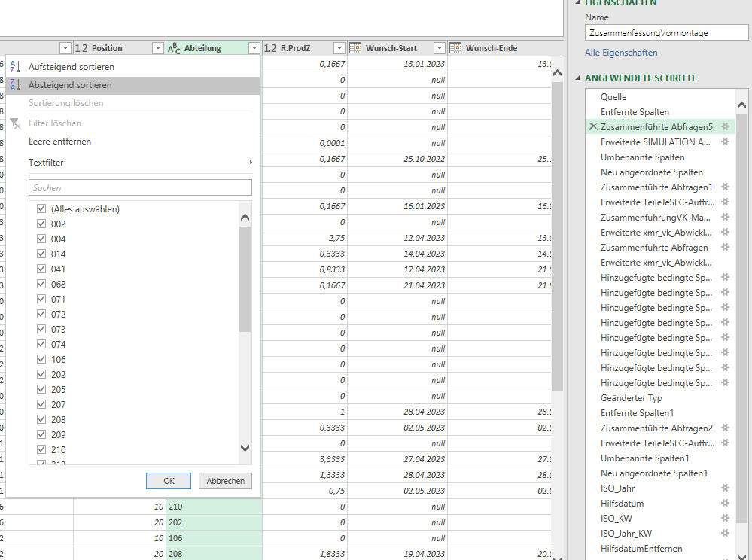Open gear settings for Zusammenführte Abfragen1 step
This screenshot has height=560, width=752.
(725, 187)
